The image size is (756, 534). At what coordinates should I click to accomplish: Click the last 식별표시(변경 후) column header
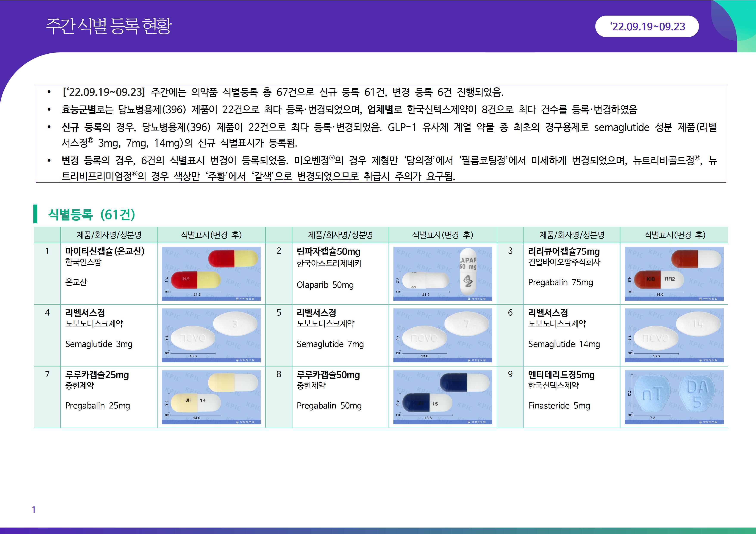pos(674,235)
